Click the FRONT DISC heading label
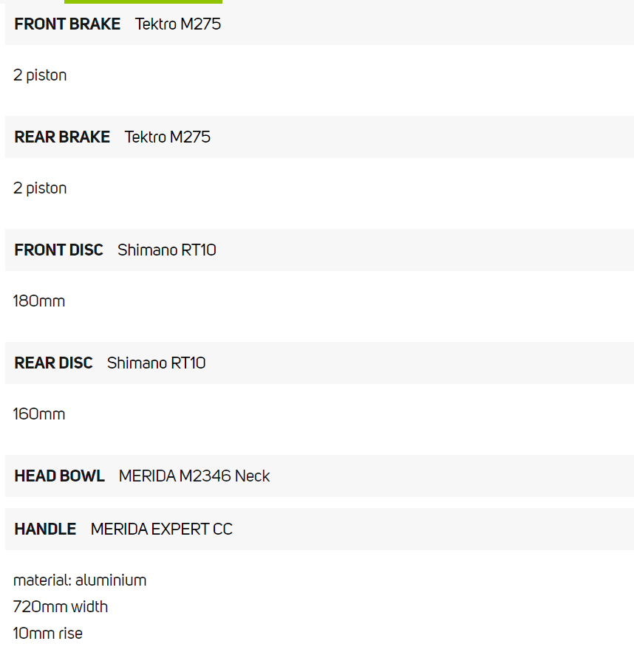 [x=58, y=250]
